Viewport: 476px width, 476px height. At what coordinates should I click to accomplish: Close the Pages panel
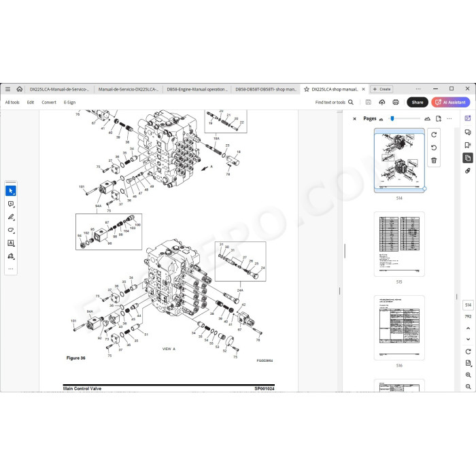coord(354,119)
